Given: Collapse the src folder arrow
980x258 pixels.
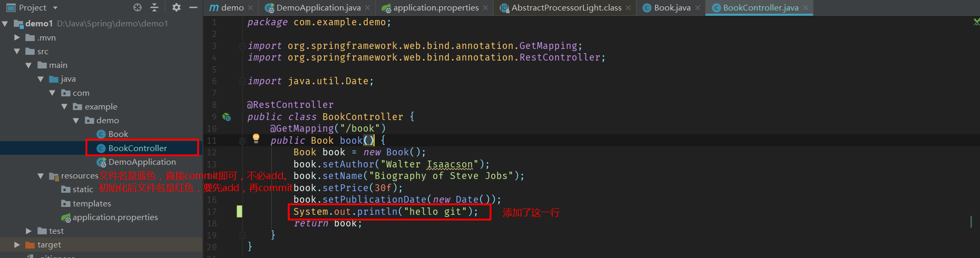Looking at the screenshot, I should (x=17, y=51).
